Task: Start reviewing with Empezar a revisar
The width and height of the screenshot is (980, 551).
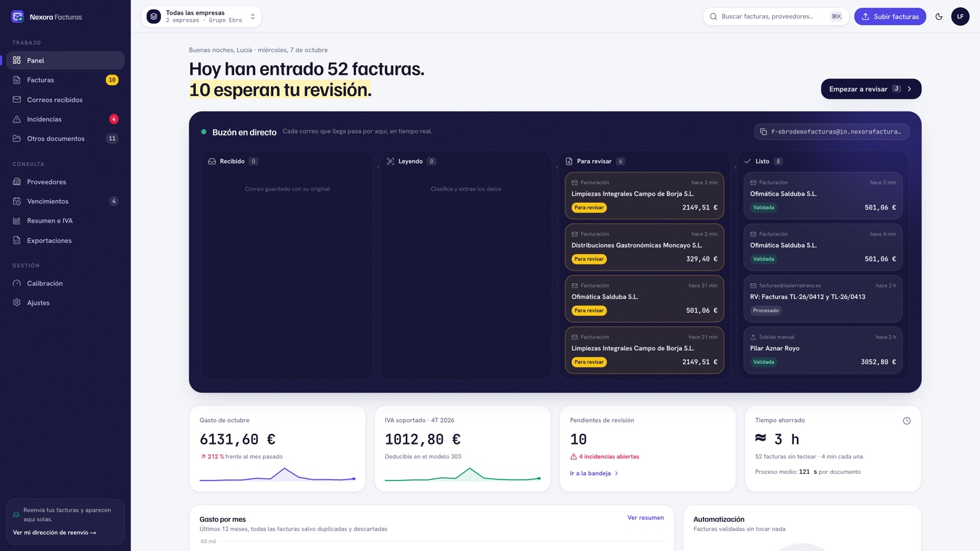Action: (871, 89)
